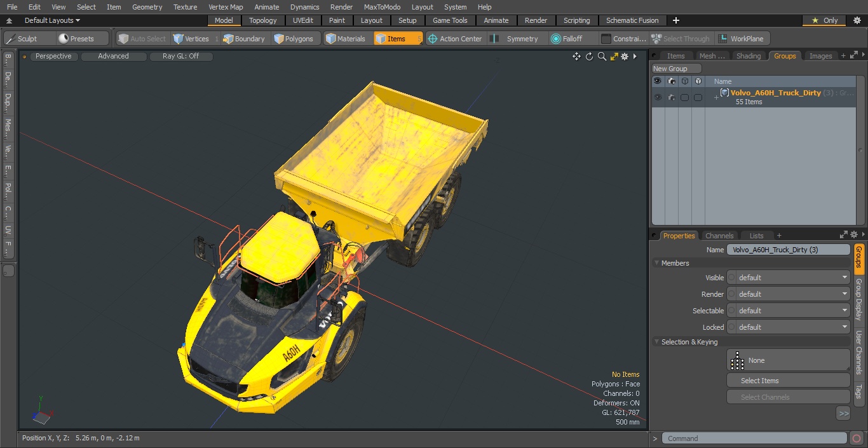The width and height of the screenshot is (868, 448).
Task: Add a new layout tab with plus icon
Action: [676, 20]
